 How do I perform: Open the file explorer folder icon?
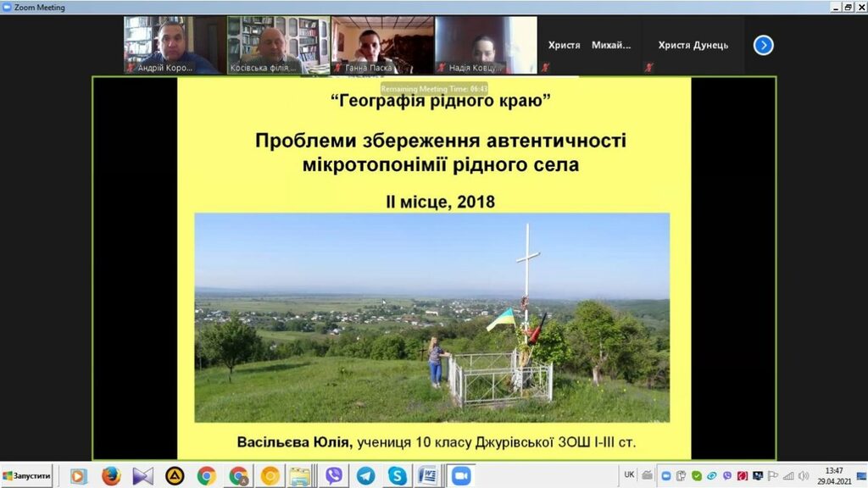[299, 475]
